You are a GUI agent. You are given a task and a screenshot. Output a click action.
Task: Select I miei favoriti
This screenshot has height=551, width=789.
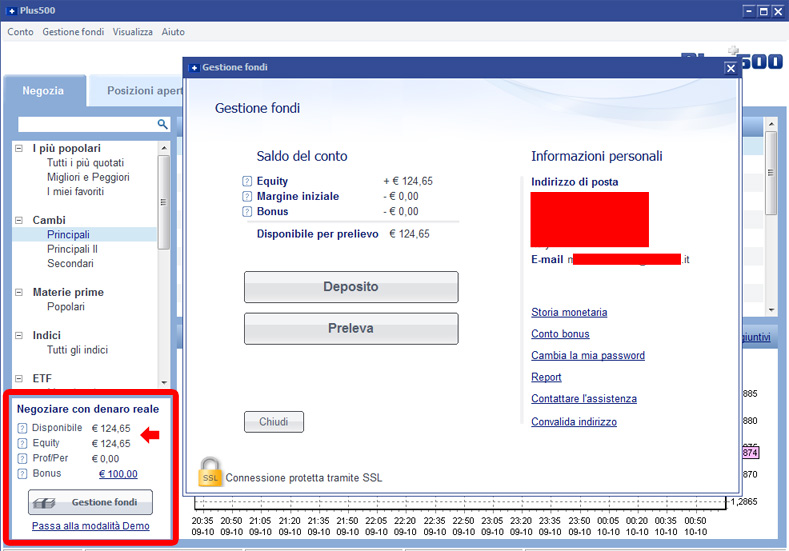[x=75, y=192]
